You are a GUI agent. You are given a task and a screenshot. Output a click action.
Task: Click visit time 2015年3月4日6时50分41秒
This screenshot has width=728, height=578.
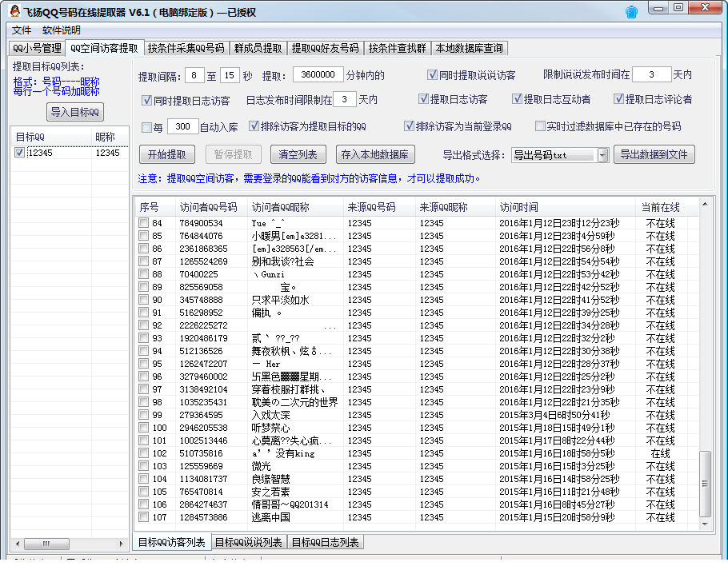click(x=554, y=415)
